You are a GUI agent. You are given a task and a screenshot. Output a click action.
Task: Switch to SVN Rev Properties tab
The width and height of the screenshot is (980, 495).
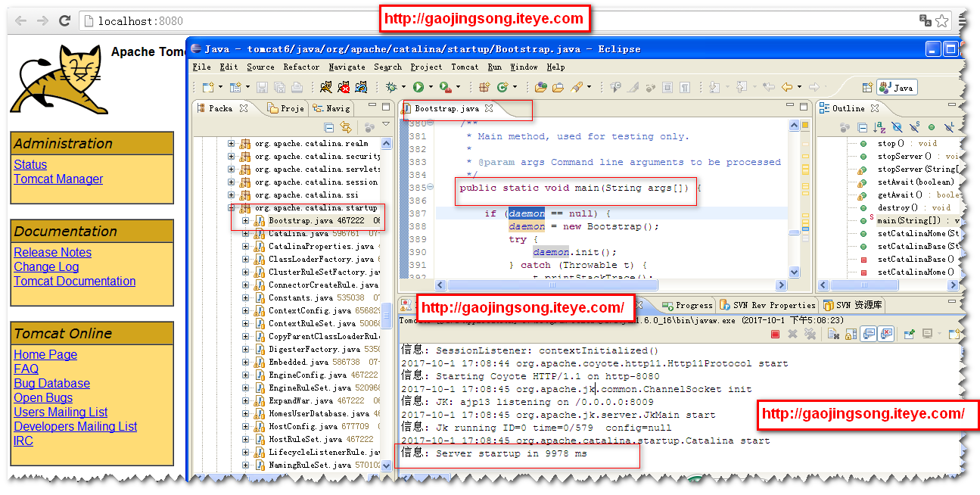(x=767, y=305)
